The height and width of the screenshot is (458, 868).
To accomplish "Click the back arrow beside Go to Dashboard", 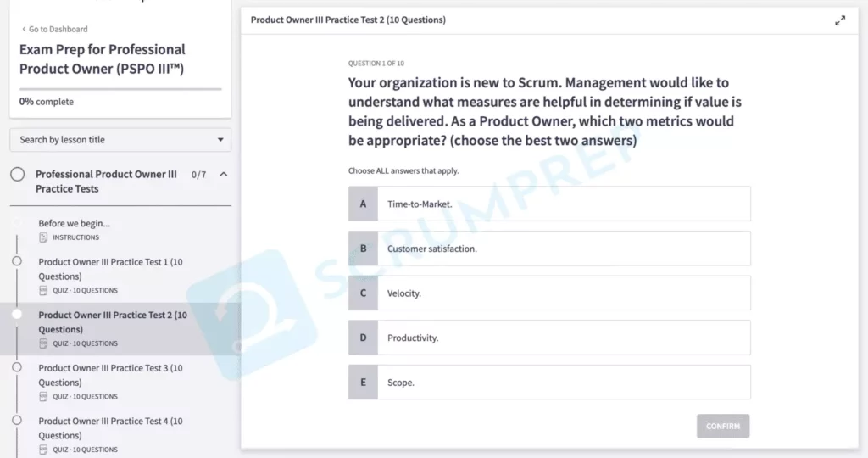I will pyautogui.click(x=24, y=29).
